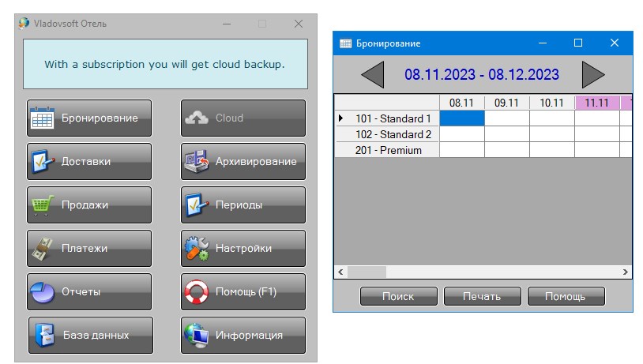Select 09.11 cell for 101 - Standard 1
Viewport: 643px width, 364px height.
506,118
